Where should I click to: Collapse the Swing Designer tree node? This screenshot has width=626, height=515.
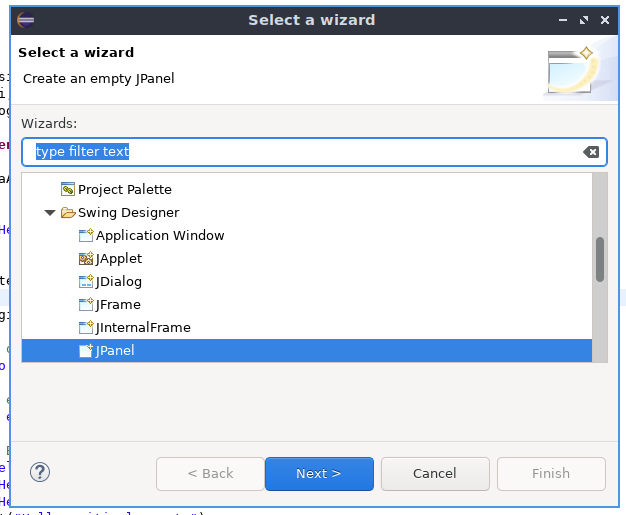coord(50,212)
